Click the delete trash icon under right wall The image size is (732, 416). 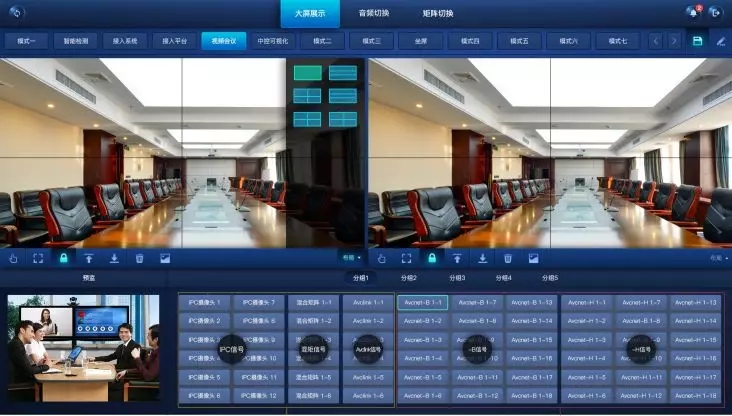pyautogui.click(x=508, y=258)
